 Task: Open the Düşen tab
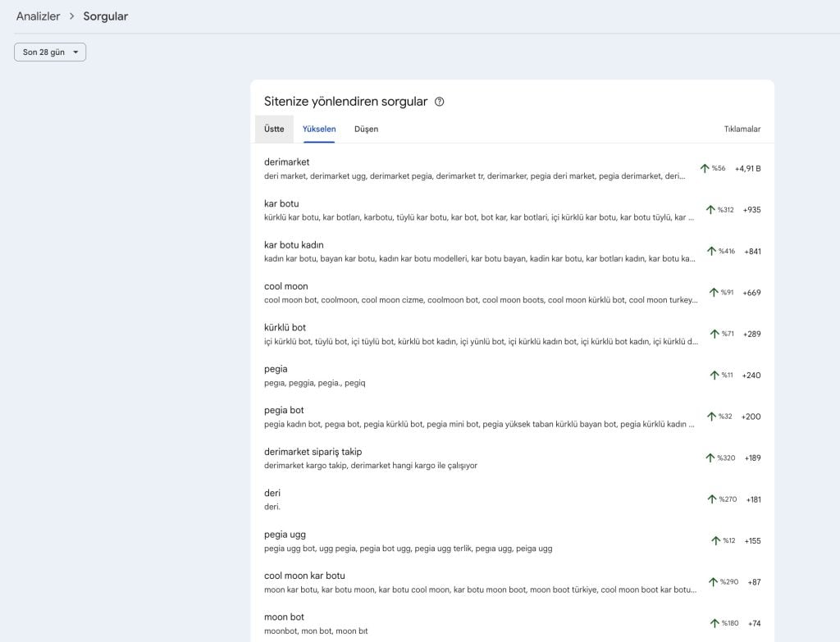point(366,129)
